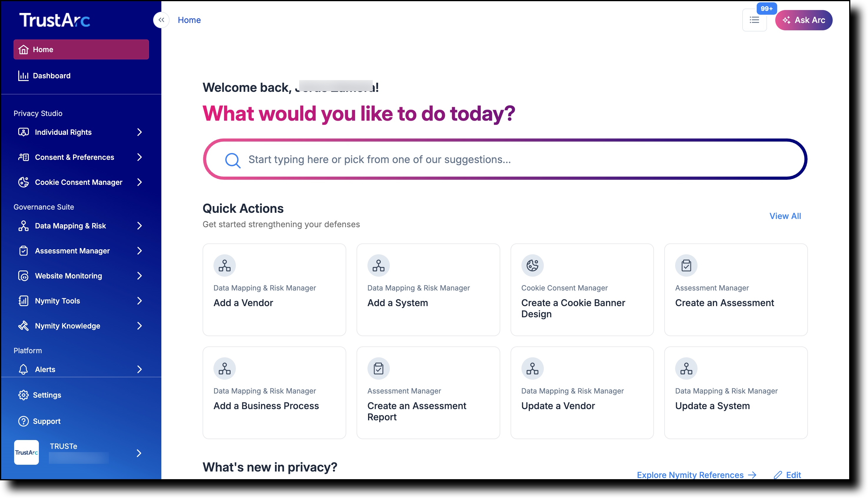Open Cookie Consent Manager from sidebar icon
This screenshot has height=498, width=868.
point(23,182)
